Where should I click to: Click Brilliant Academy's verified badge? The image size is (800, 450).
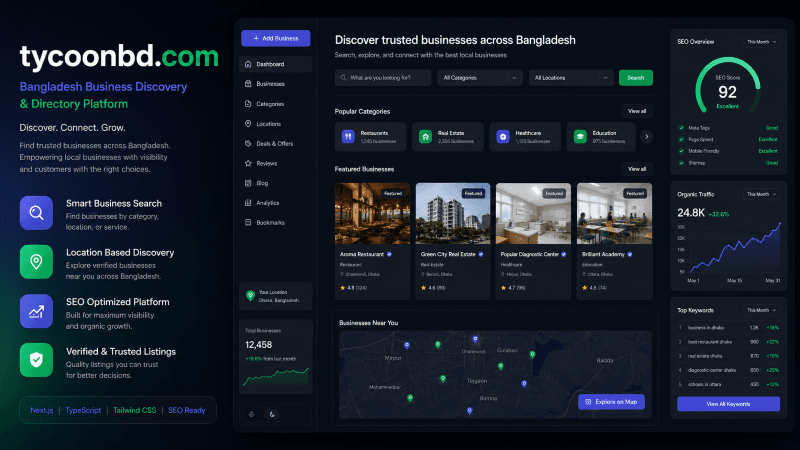click(x=630, y=254)
